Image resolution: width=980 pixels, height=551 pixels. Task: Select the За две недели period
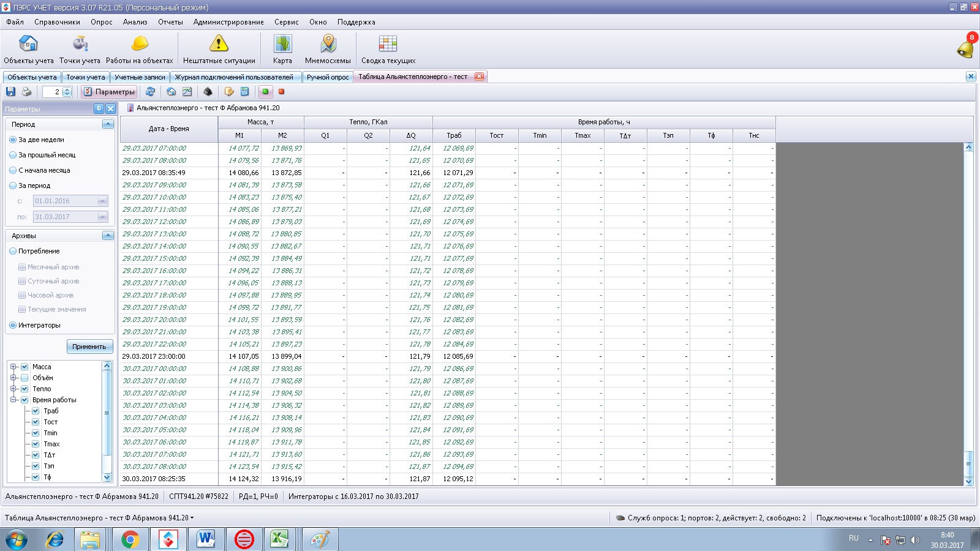click(x=13, y=140)
